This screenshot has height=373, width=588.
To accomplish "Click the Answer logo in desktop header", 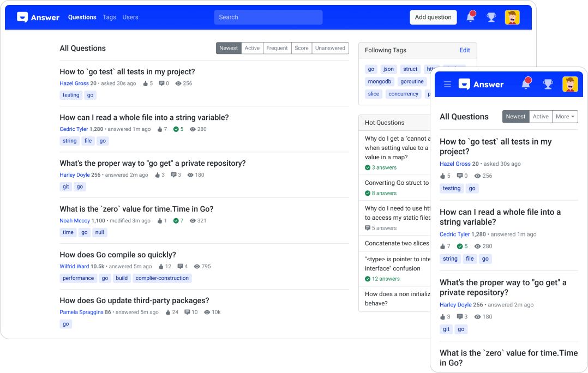I will (38, 17).
